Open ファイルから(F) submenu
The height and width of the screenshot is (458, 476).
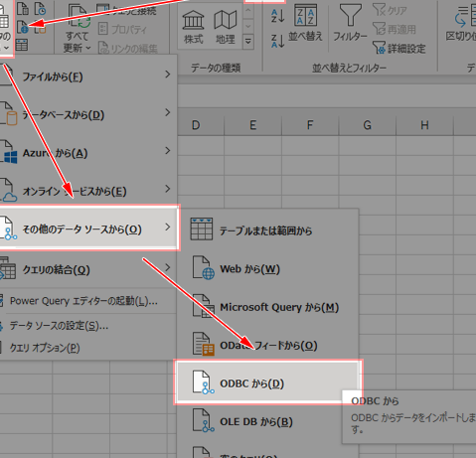point(88,76)
